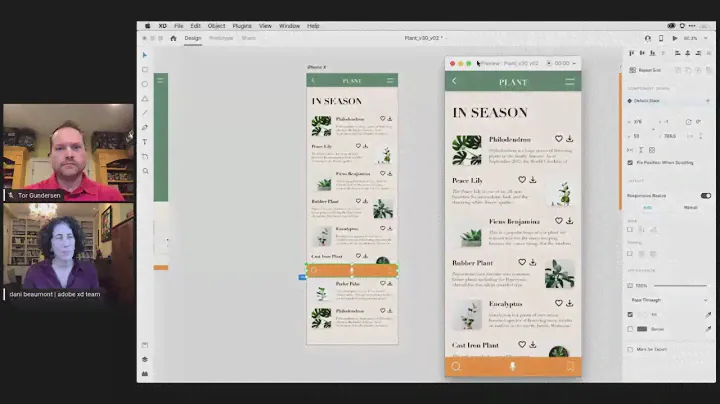The height and width of the screenshot is (404, 720).
Task: Toggle the Responsive Resize switch
Action: coord(706,196)
